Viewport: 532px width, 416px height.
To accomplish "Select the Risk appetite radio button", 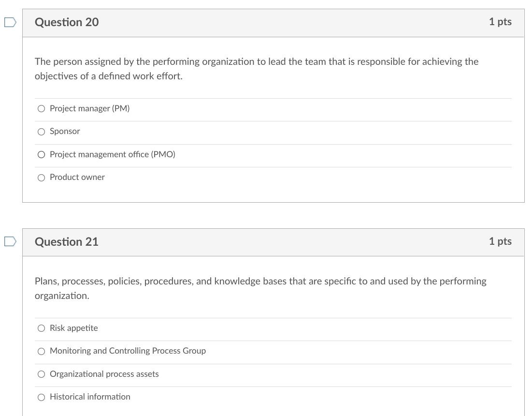I will pyautogui.click(x=42, y=328).
